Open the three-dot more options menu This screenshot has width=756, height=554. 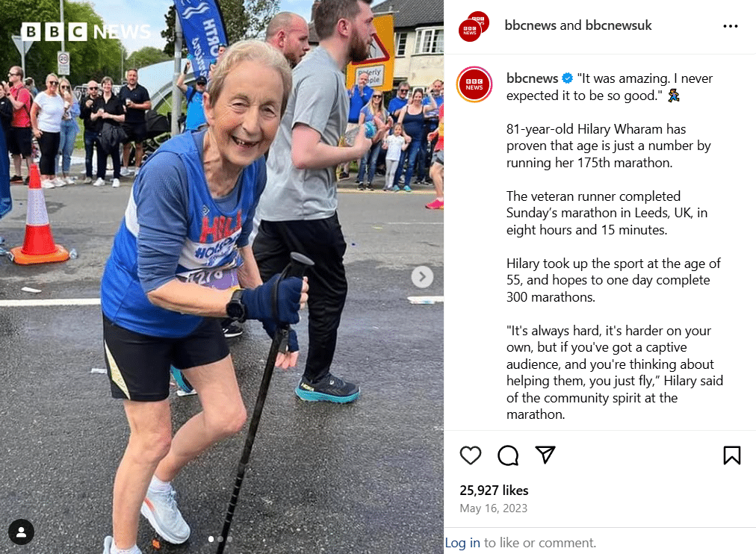click(731, 26)
